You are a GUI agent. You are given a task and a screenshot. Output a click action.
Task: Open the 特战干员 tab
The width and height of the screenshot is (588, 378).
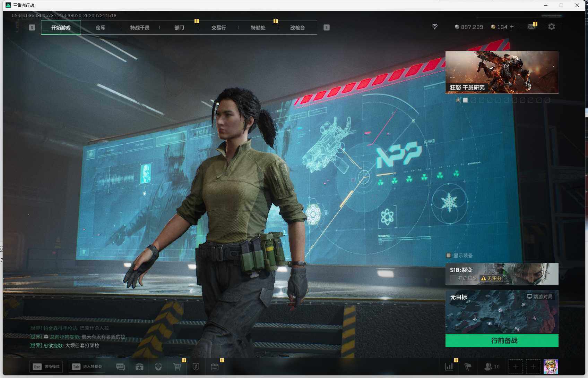click(x=140, y=27)
